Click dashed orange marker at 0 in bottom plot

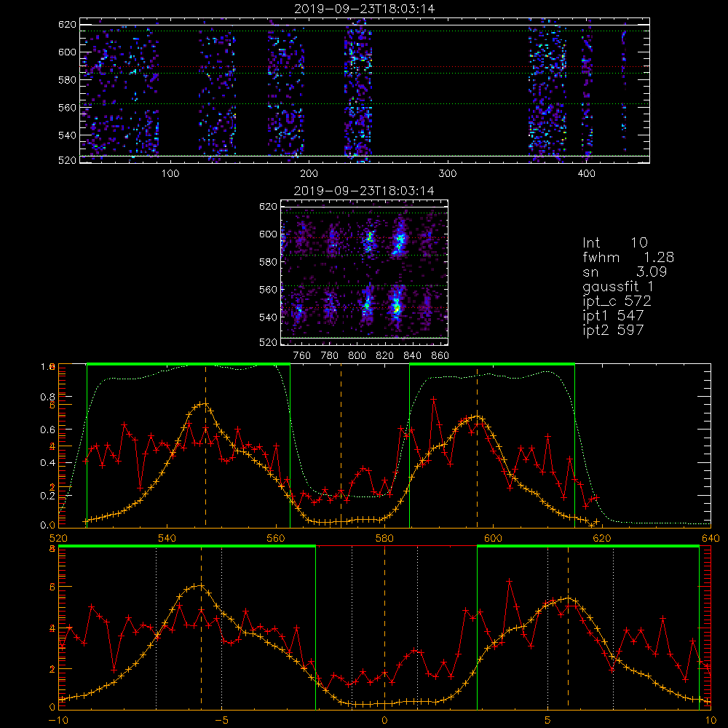click(x=384, y=628)
